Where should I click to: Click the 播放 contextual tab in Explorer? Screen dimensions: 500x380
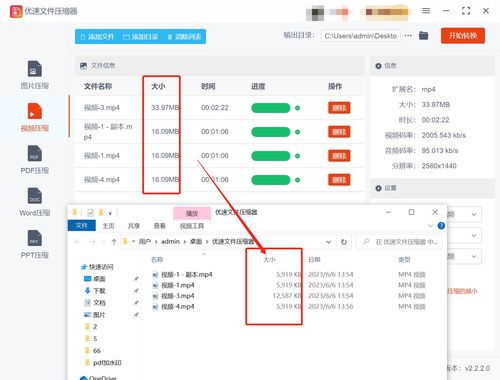tap(192, 213)
